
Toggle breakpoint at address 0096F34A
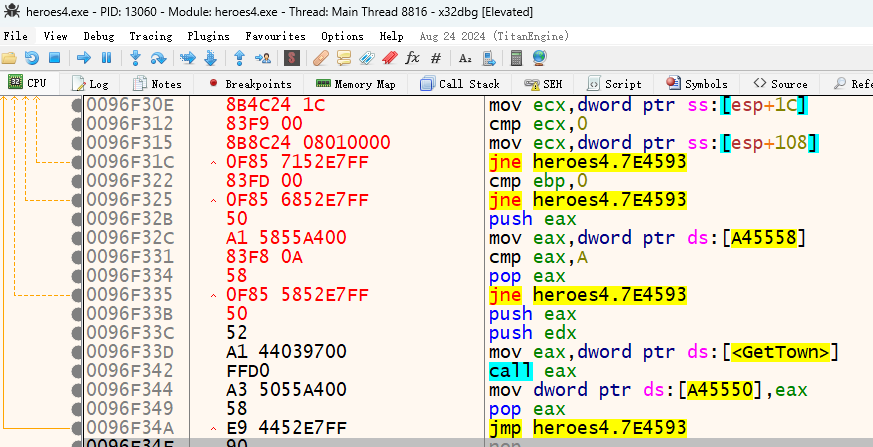coord(77,427)
